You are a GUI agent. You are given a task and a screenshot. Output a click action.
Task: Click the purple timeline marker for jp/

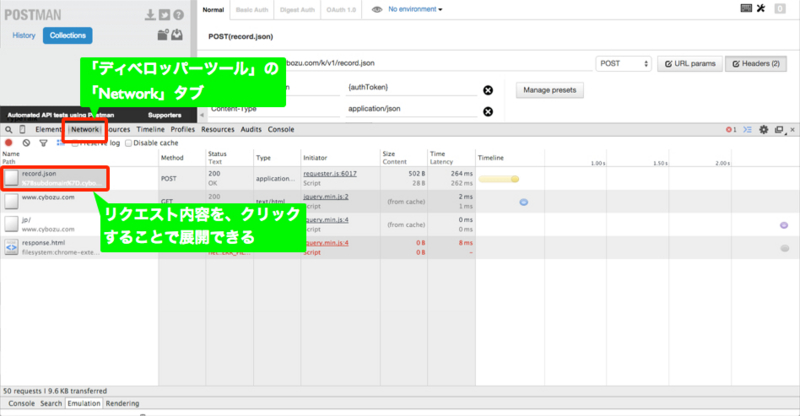click(784, 225)
